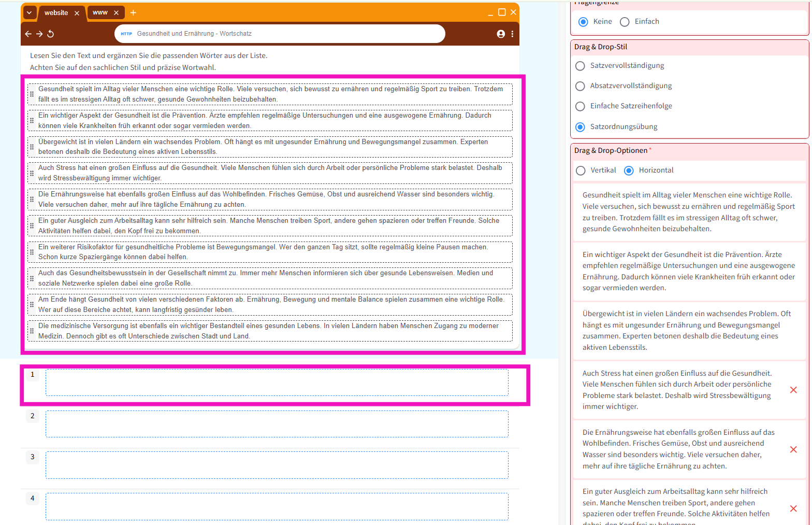Click the empty drop zone numbered 2
812x525 pixels.
tap(277, 424)
